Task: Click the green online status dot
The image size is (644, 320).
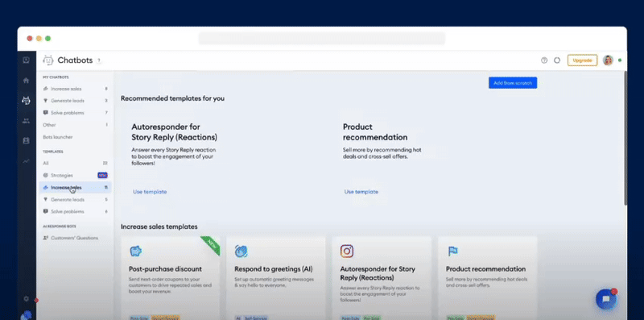Action: point(620,60)
